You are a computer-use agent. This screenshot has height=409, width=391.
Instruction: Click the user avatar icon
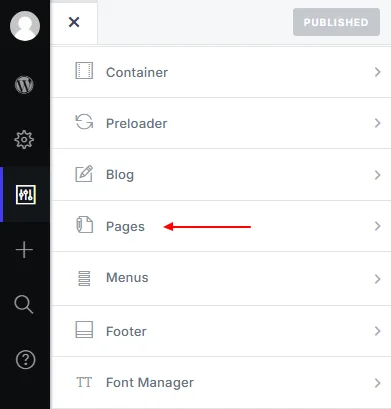pos(25,26)
